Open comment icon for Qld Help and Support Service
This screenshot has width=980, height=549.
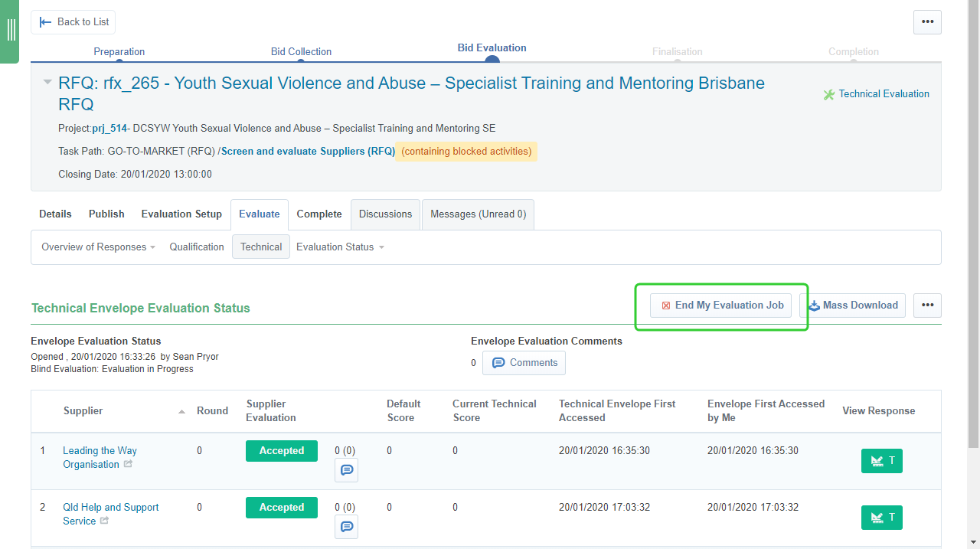[346, 527]
